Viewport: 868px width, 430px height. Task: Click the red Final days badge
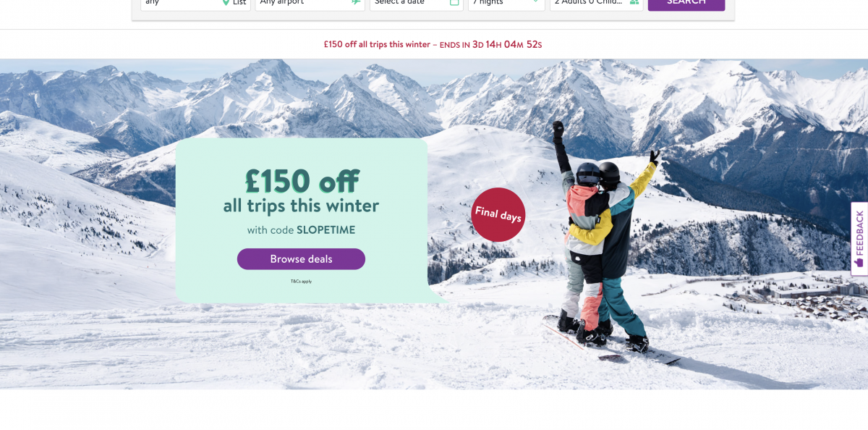point(498,214)
